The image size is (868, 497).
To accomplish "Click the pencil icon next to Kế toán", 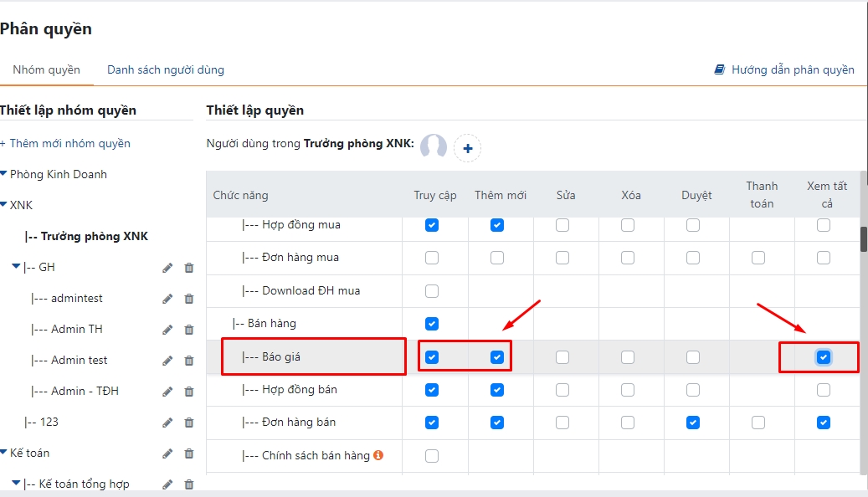I will pos(167,453).
